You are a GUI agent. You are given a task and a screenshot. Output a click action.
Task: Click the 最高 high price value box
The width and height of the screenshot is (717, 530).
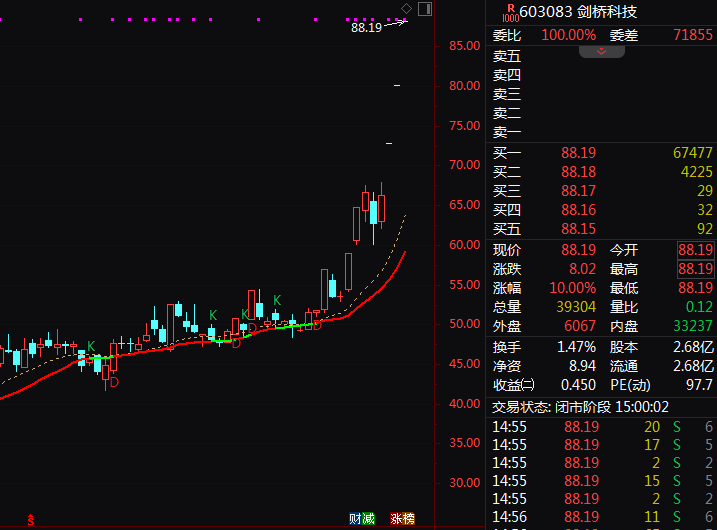(x=695, y=269)
